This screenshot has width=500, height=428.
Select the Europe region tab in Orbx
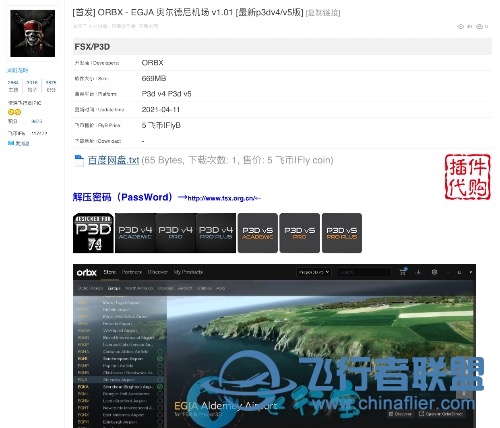click(x=114, y=288)
